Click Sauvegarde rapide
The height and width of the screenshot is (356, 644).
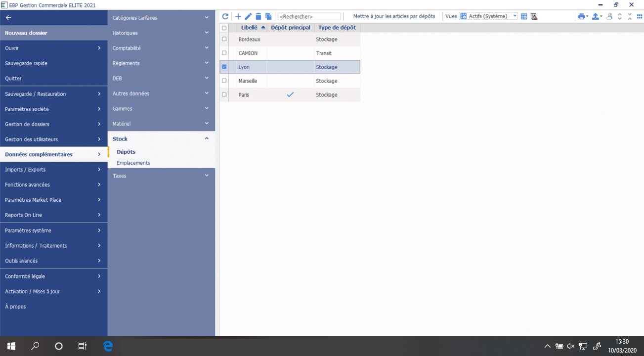(x=53, y=63)
